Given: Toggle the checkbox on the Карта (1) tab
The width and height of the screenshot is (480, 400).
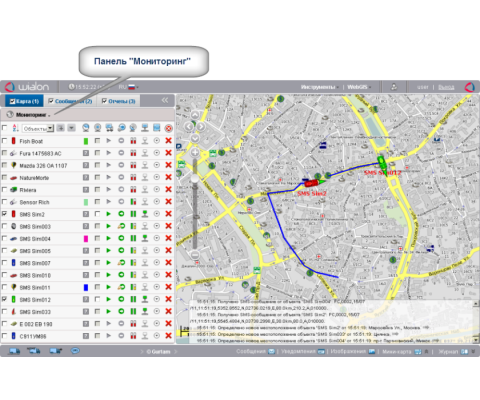Looking at the screenshot, I should pyautogui.click(x=12, y=101).
